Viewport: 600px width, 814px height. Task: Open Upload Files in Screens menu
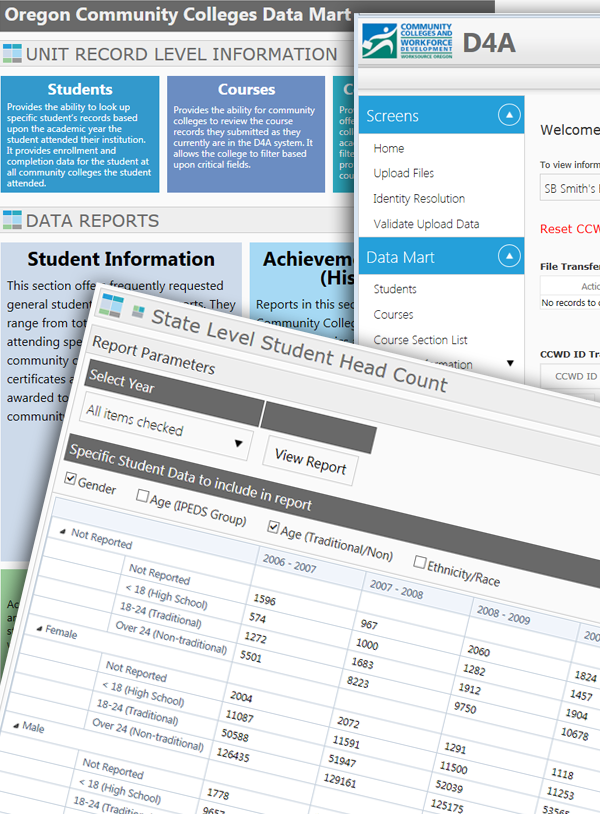(404, 173)
